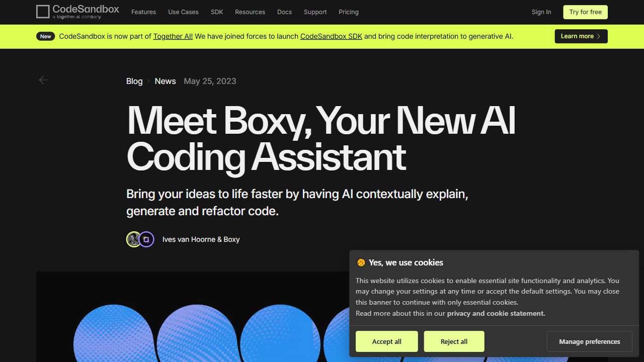Screen dimensions: 644x362
Task: Click Ives van Hoorne's avatar
Action: coord(133,239)
